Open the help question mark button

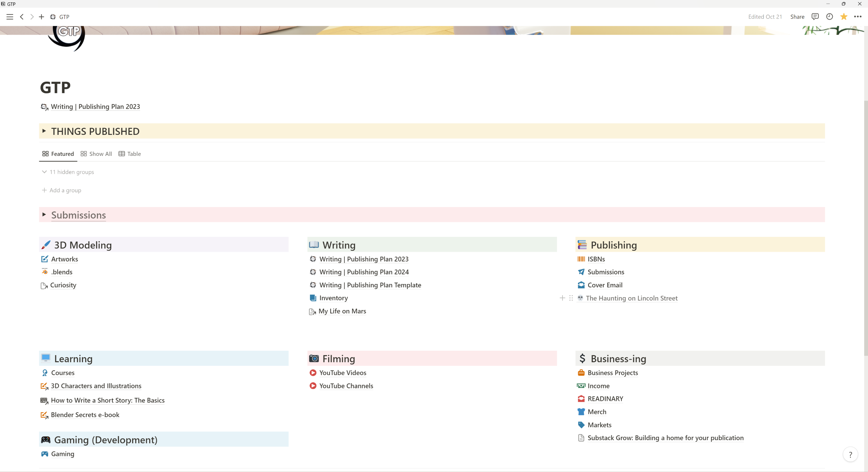click(x=850, y=454)
